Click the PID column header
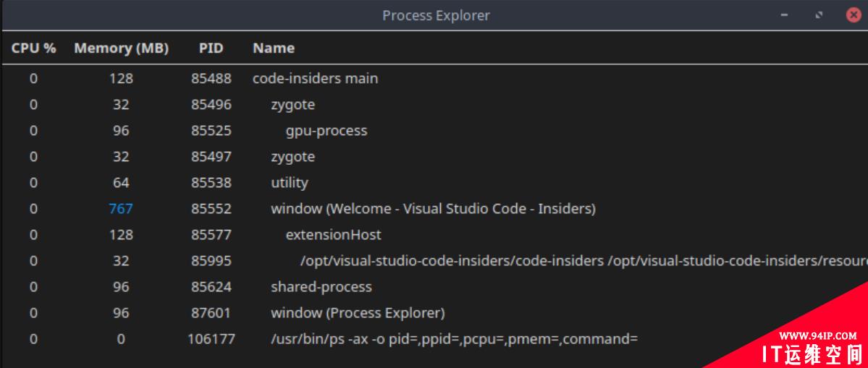The image size is (868, 368). pyautogui.click(x=211, y=48)
